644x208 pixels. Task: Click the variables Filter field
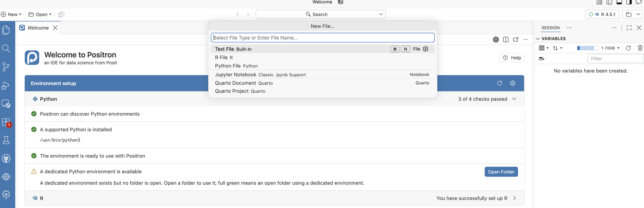(615, 58)
